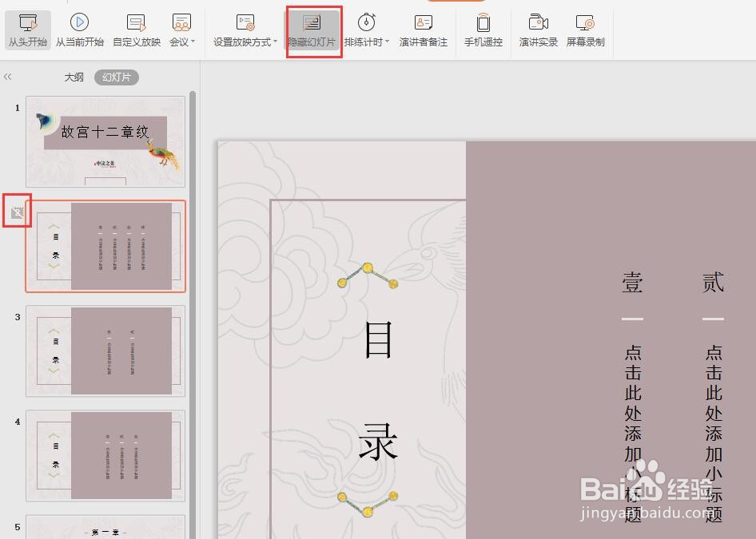This screenshot has height=539, width=756.
Task: Start slideshow from beginning (从头开始)
Action: 28,30
